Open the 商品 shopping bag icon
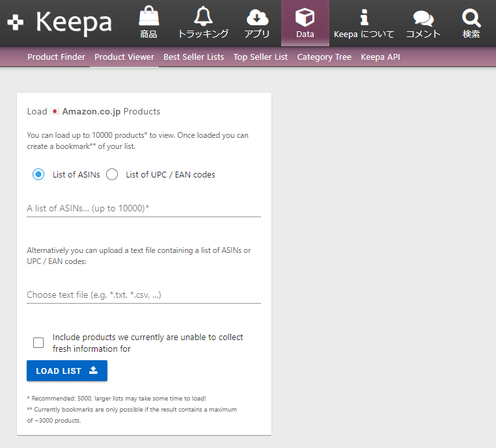This screenshot has width=496, height=448. coord(148,16)
